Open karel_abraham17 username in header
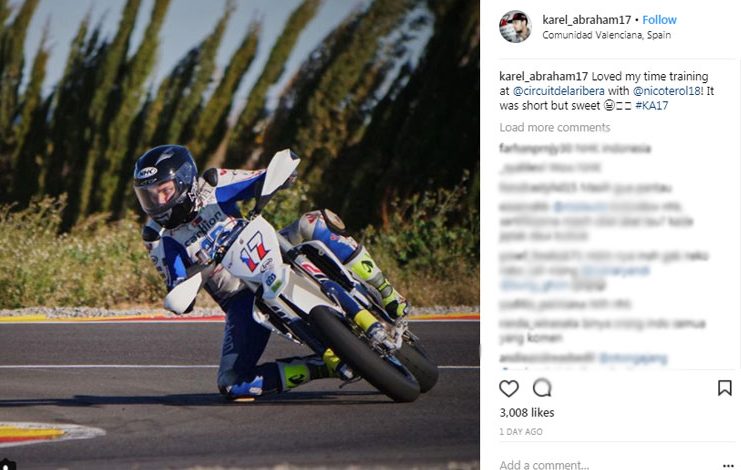 tap(586, 20)
